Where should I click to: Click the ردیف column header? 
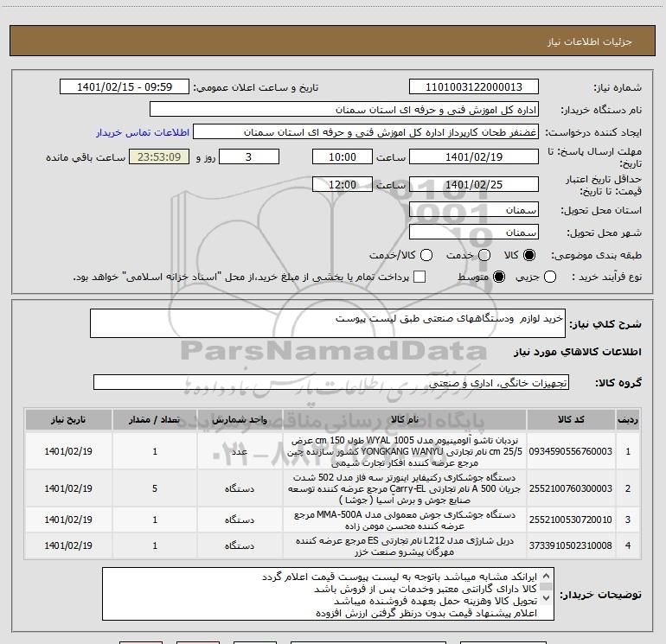(628, 420)
